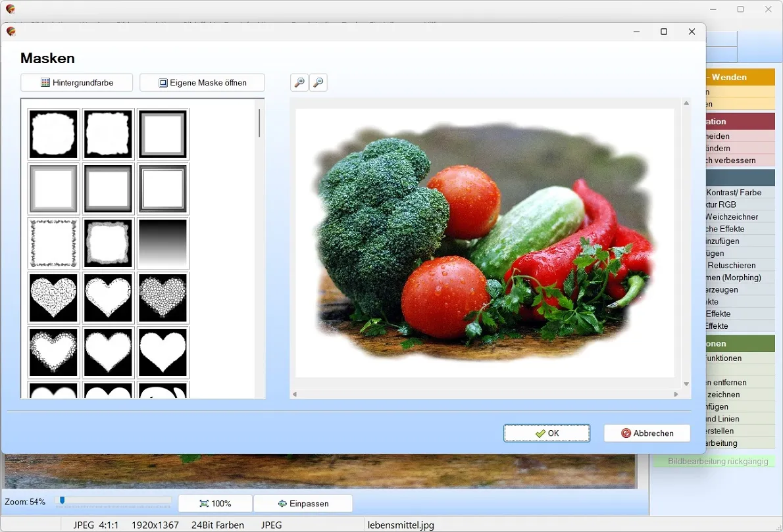Set zoom to 100% button
Image resolution: width=783 pixels, height=532 pixels.
(x=215, y=504)
